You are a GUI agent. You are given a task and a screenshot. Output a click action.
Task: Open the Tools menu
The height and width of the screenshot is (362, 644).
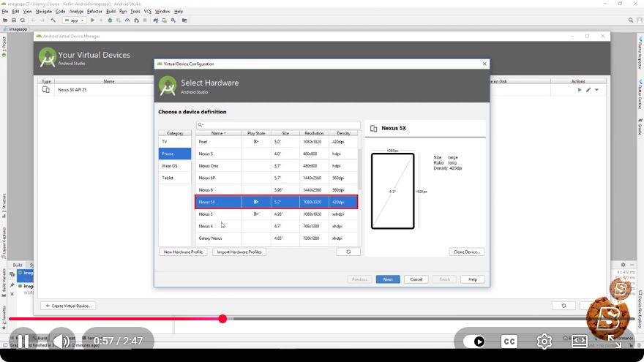135,12
